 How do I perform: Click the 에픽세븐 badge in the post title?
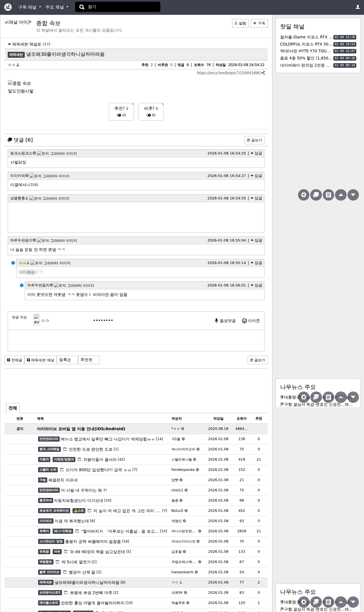pos(16,55)
